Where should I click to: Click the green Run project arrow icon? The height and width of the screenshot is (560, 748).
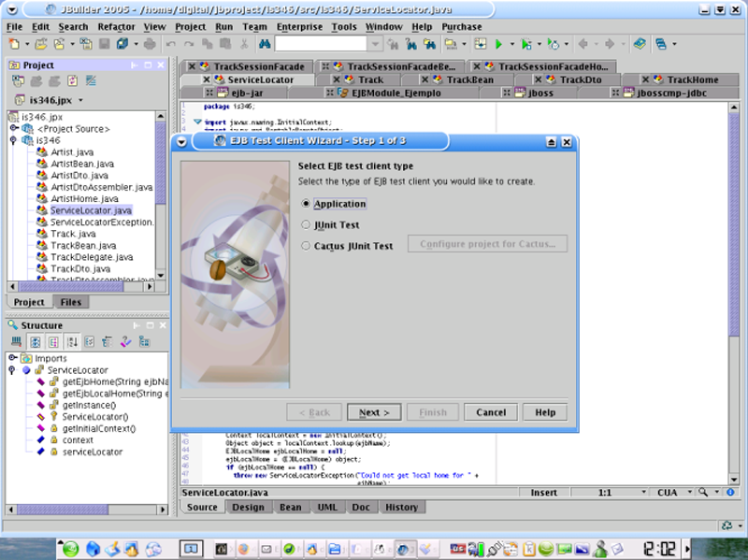[x=499, y=44]
